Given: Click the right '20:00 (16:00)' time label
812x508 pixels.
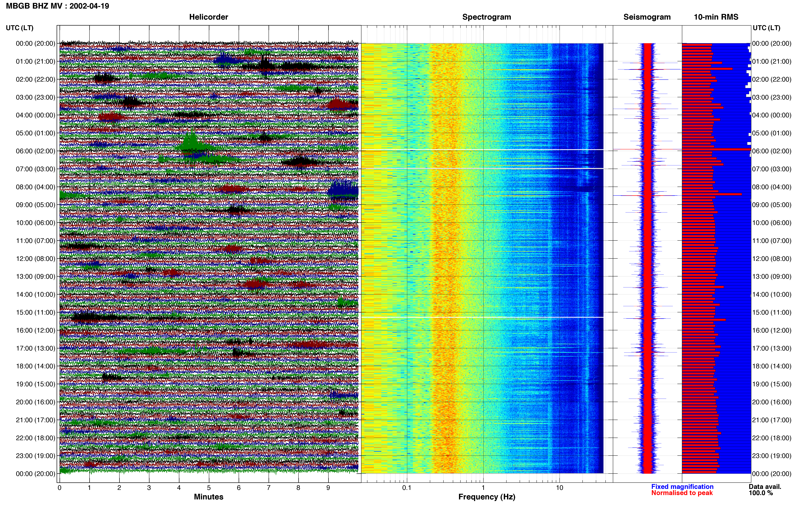Looking at the screenshot, I should (x=772, y=402).
